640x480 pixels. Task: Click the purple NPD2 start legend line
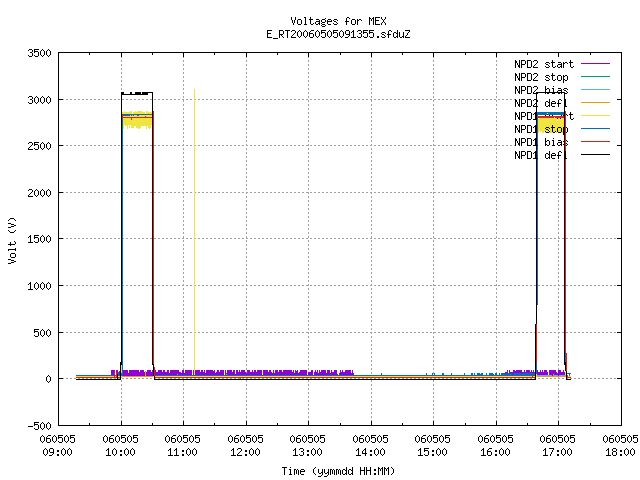click(x=595, y=64)
